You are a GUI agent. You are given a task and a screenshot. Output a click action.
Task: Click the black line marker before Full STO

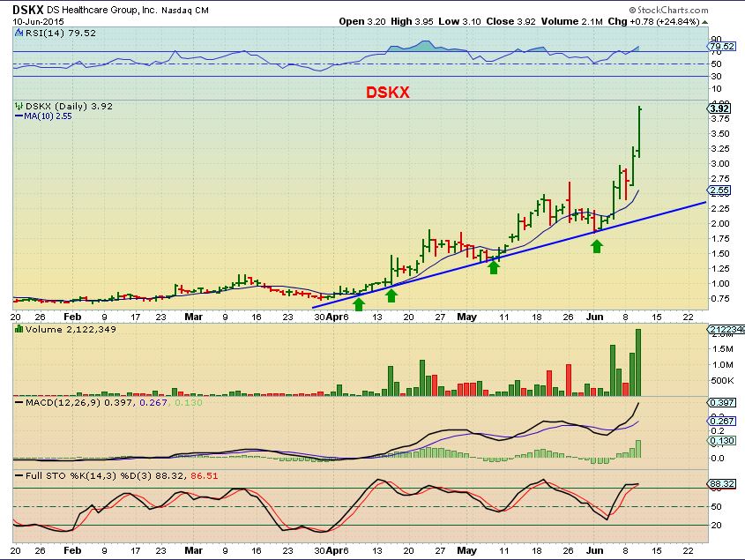tap(19, 475)
